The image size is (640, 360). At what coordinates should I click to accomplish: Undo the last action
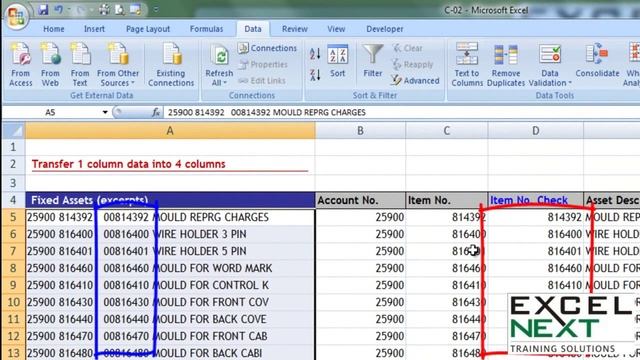(x=59, y=9)
